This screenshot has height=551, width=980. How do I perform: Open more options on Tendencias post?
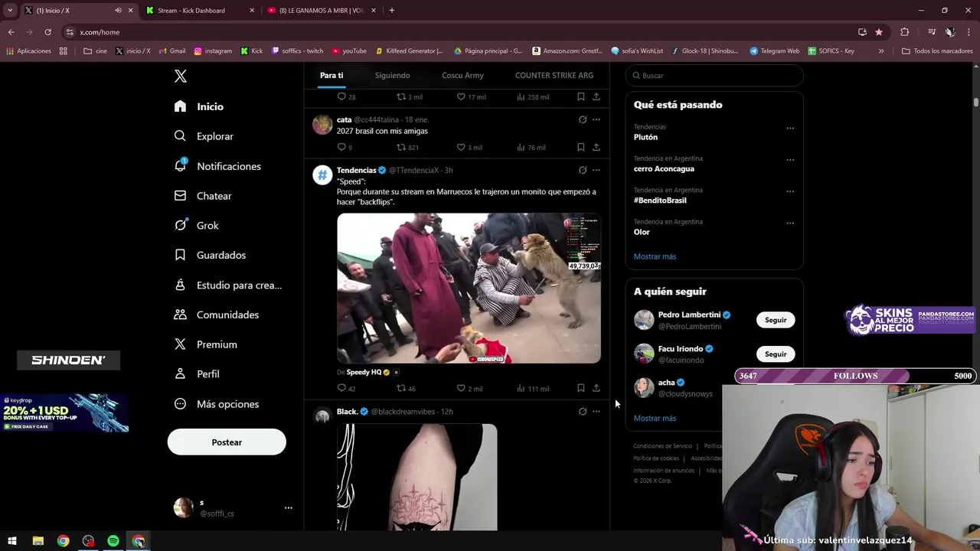596,170
